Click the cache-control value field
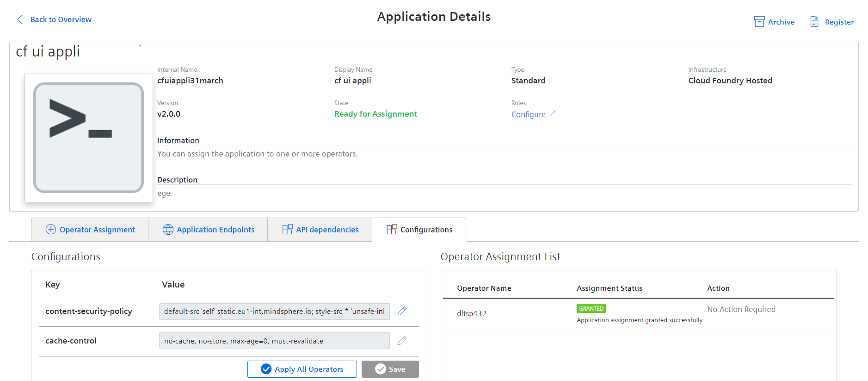Image resolution: width=868 pixels, height=381 pixels. coord(274,341)
